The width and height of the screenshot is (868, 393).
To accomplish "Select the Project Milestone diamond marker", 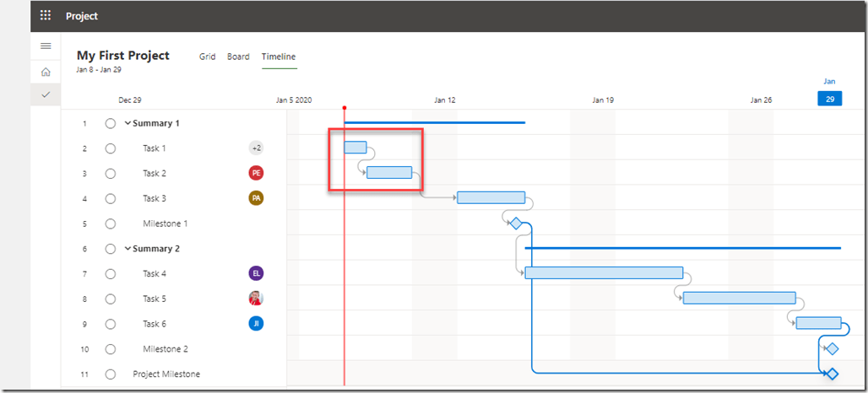I will (x=832, y=374).
